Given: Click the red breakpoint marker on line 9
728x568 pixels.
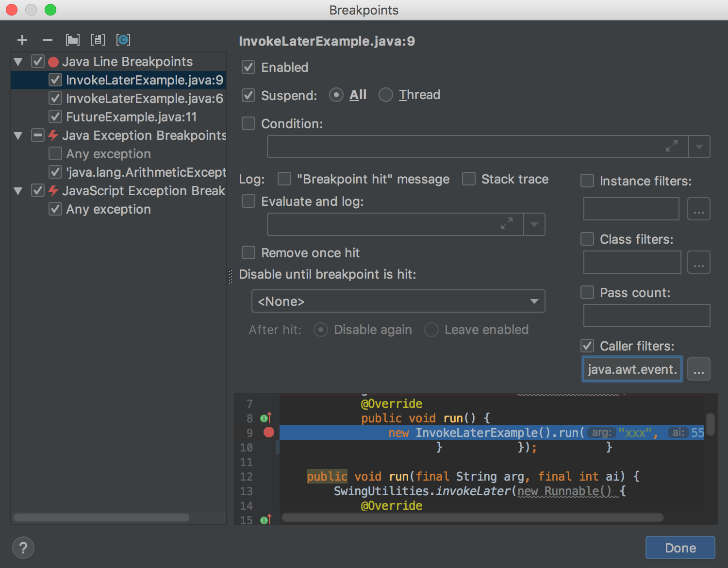Looking at the screenshot, I should pos(269,432).
